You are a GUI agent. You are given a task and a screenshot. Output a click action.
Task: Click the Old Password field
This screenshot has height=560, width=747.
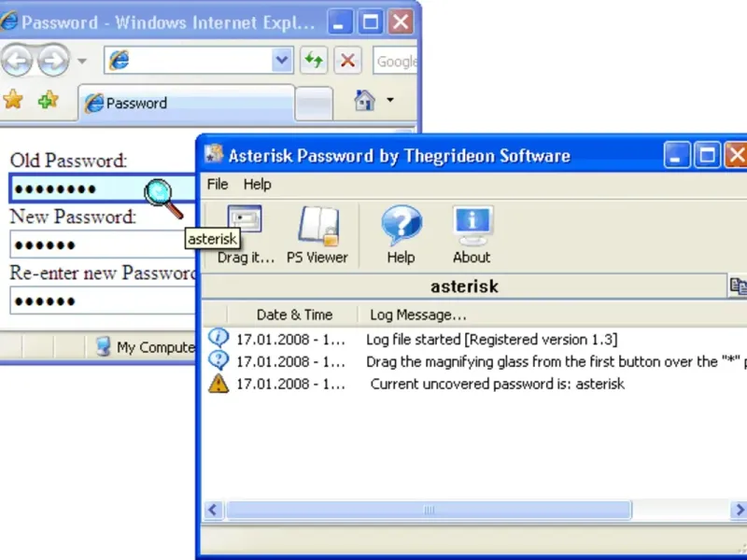pyautogui.click(x=103, y=189)
